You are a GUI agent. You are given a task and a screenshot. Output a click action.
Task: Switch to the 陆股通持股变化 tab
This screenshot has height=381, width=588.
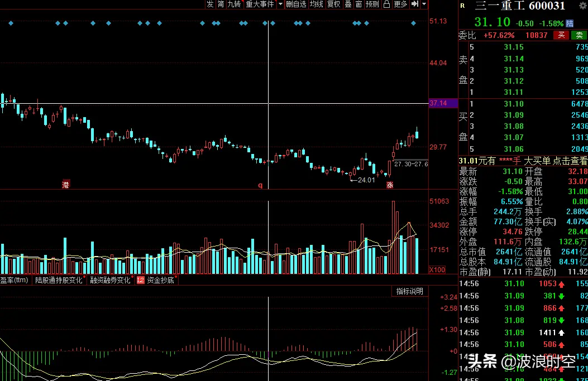coord(59,280)
